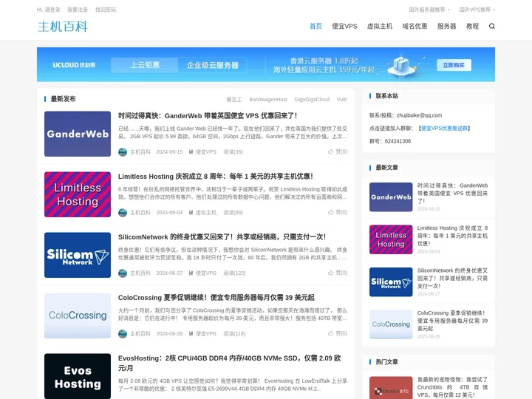Expand 国外VPS推荐 dropdown

(477, 10)
